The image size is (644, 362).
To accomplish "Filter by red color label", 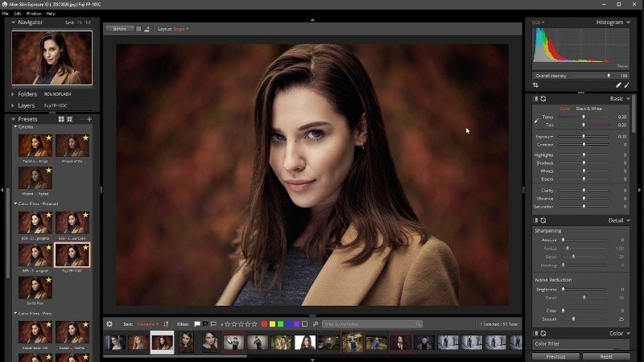I will coord(264,324).
